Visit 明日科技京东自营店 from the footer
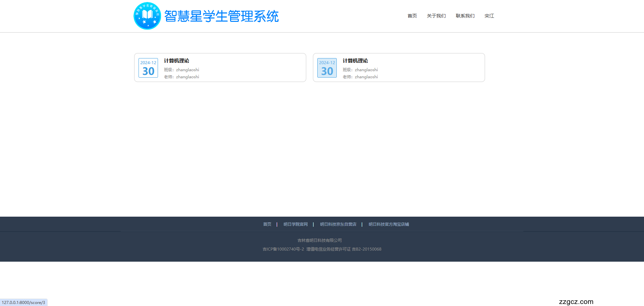 [x=338, y=224]
